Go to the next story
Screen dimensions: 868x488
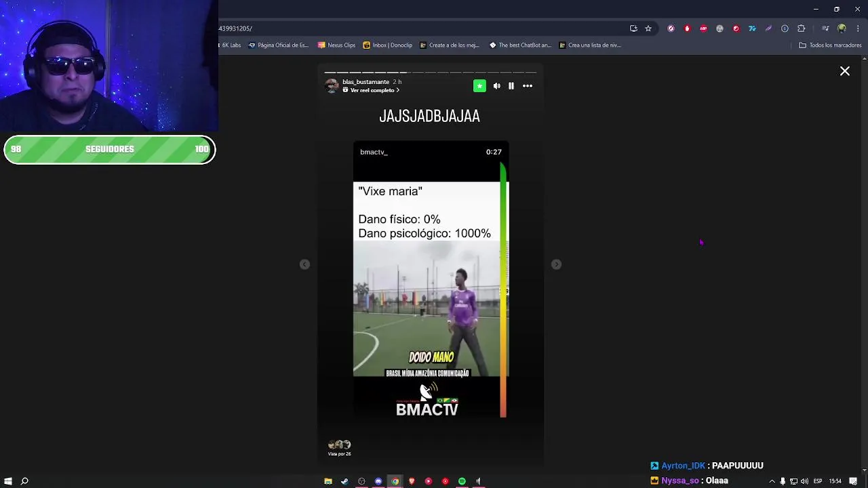pos(556,264)
